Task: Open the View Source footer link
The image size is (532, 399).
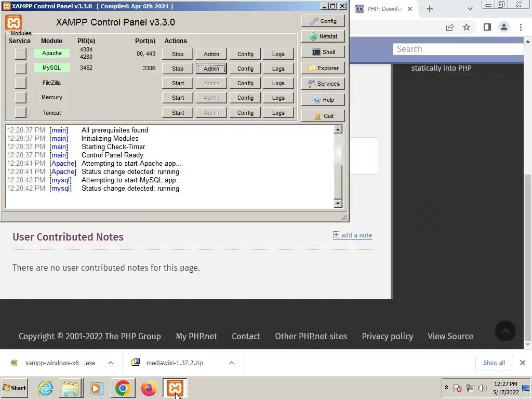Action: point(450,336)
